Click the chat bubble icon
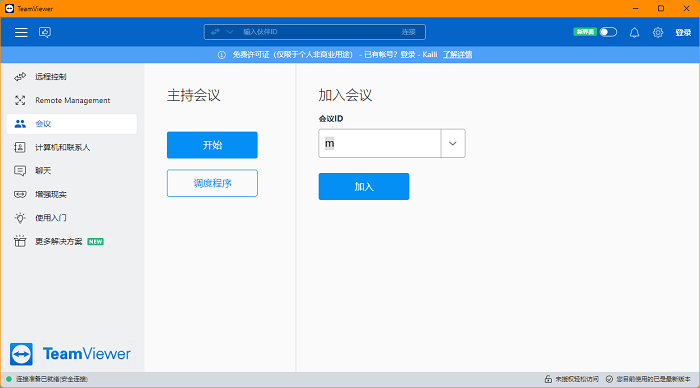The image size is (700, 388). coord(20,171)
